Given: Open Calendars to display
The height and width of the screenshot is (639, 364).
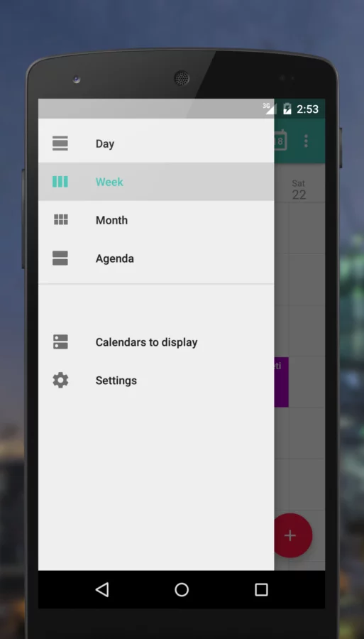Looking at the screenshot, I should pyautogui.click(x=156, y=342).
